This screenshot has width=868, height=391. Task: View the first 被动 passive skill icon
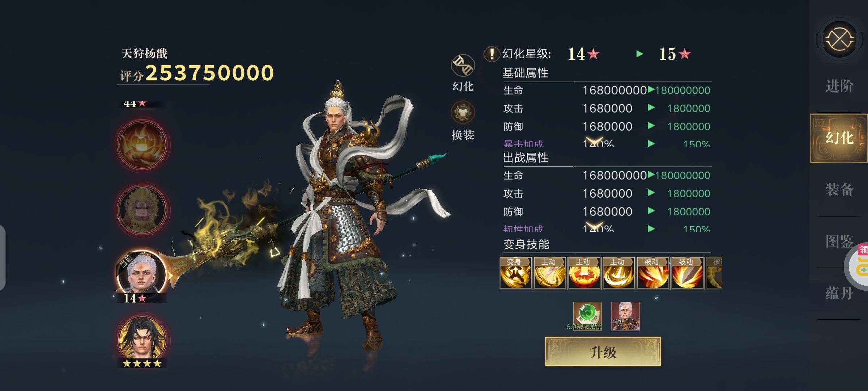[x=653, y=273]
